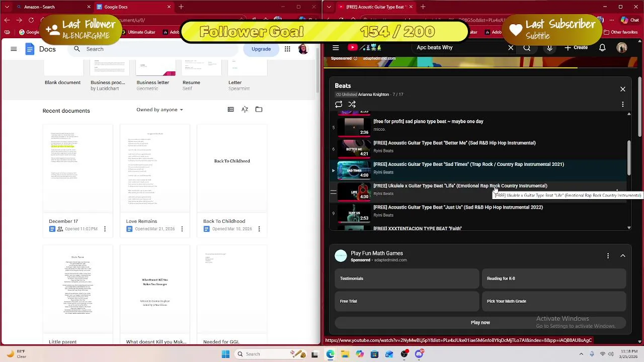This screenshot has height=362, width=644.
Task: Open tab search dropdown in Docs browser window
Action: (x=7, y=7)
